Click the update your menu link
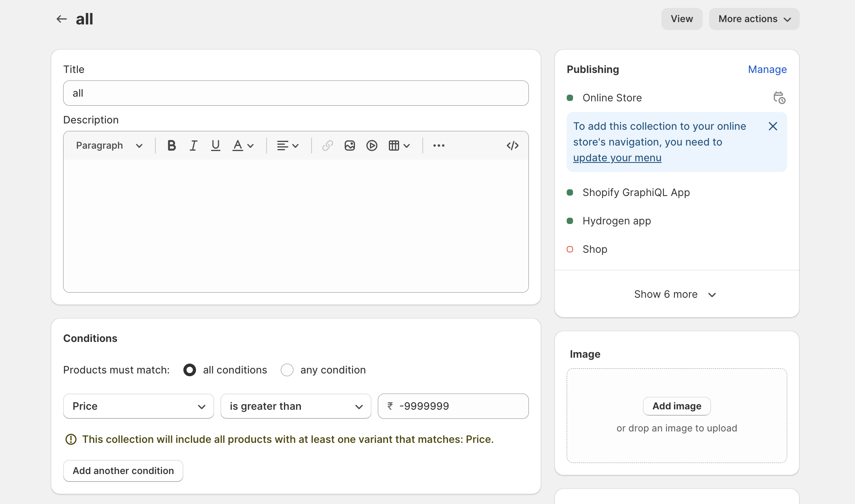Viewport: 855px width, 504px height. pyautogui.click(x=618, y=157)
